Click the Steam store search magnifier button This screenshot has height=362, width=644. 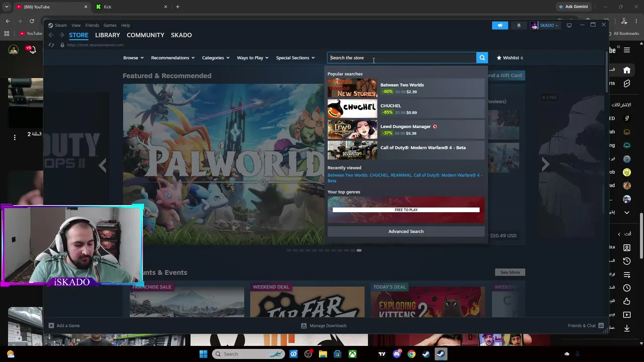click(x=482, y=58)
